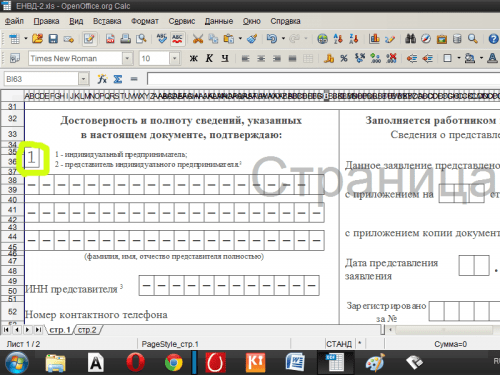The width and height of the screenshot is (500, 375).
Task: Cut selection with scissors icon
Action: (198, 39)
